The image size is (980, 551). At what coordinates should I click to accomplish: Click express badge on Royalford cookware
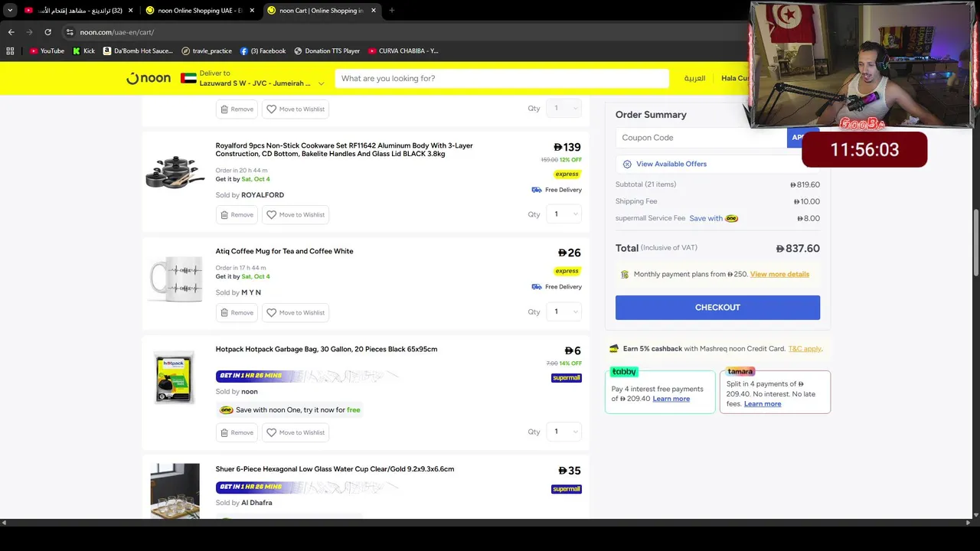[567, 174]
